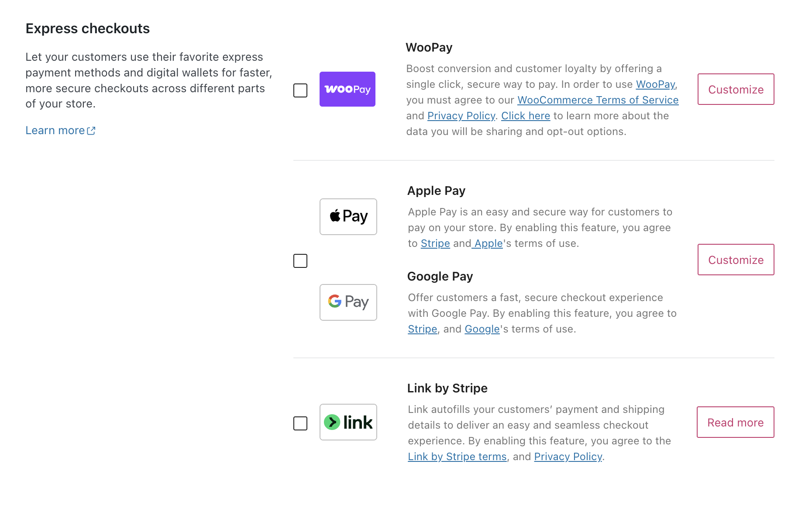This screenshot has width=812, height=506.
Task: Customize WooPay settings
Action: click(736, 89)
